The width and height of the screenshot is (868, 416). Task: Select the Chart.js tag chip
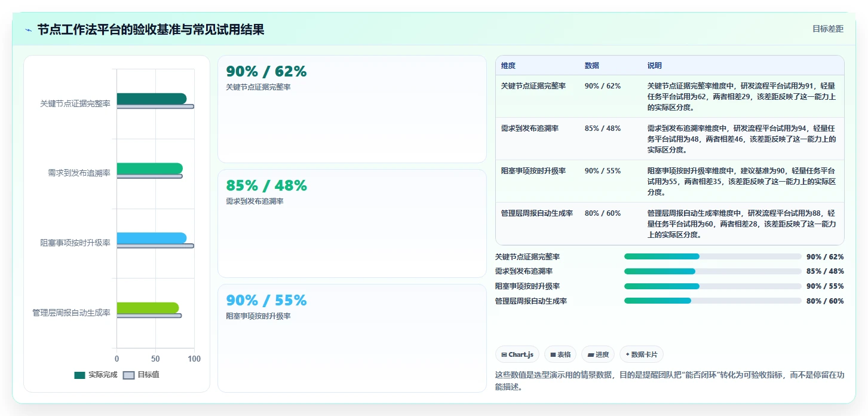point(517,354)
